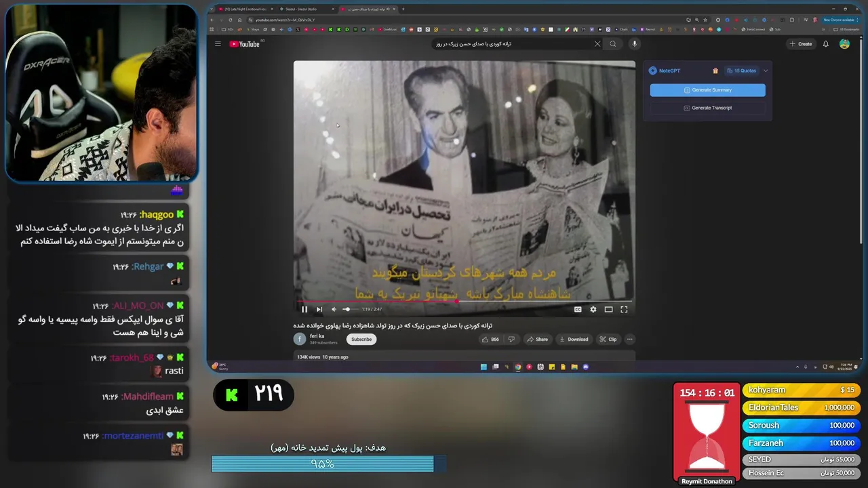The width and height of the screenshot is (868, 488).
Task: Mute the video volume speaker icon
Action: coord(334,309)
